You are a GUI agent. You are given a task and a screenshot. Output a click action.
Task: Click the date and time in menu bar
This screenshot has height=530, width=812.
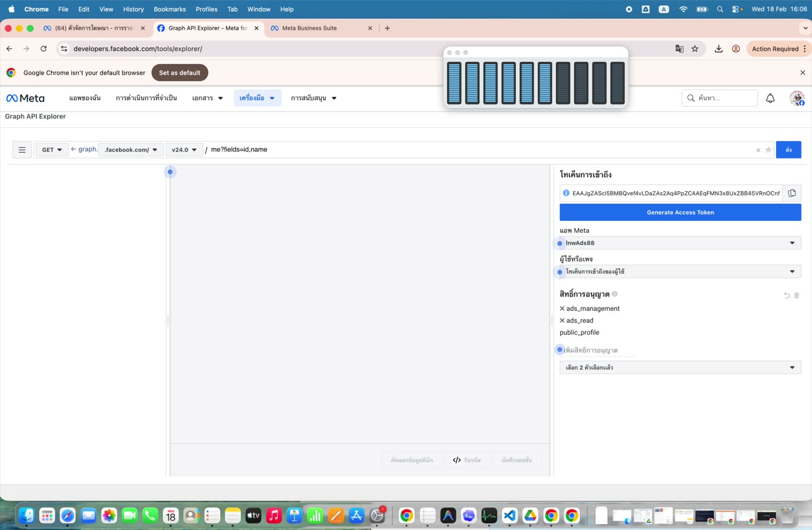[x=779, y=9]
